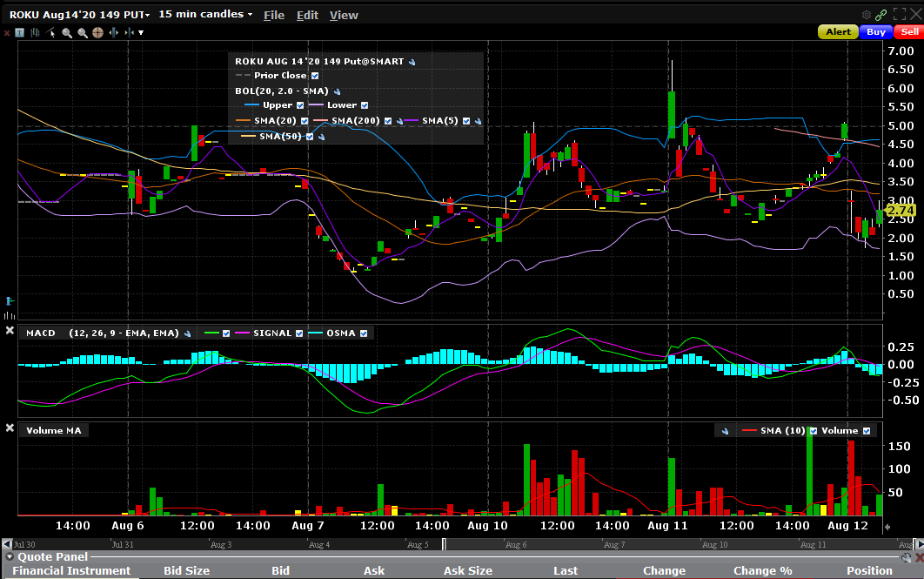Viewport: 924px width, 579px height.
Task: Open SMA(5) wrench settings
Action: [x=478, y=121]
